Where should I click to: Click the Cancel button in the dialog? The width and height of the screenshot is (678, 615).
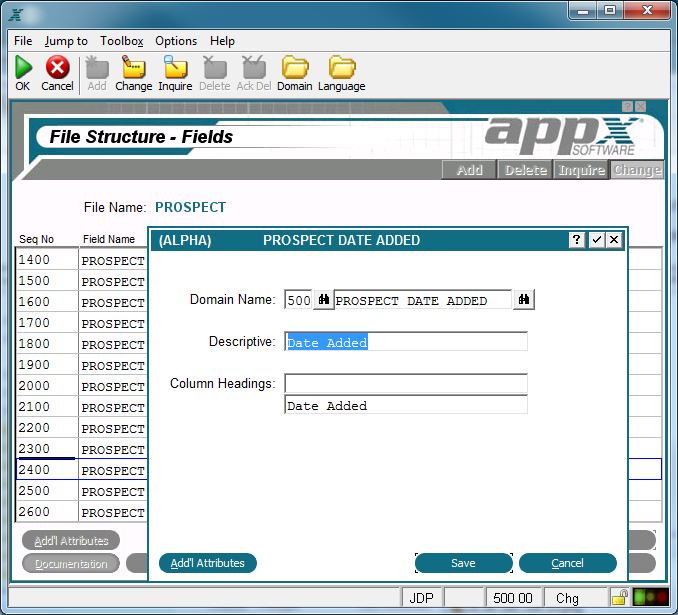(x=567, y=563)
